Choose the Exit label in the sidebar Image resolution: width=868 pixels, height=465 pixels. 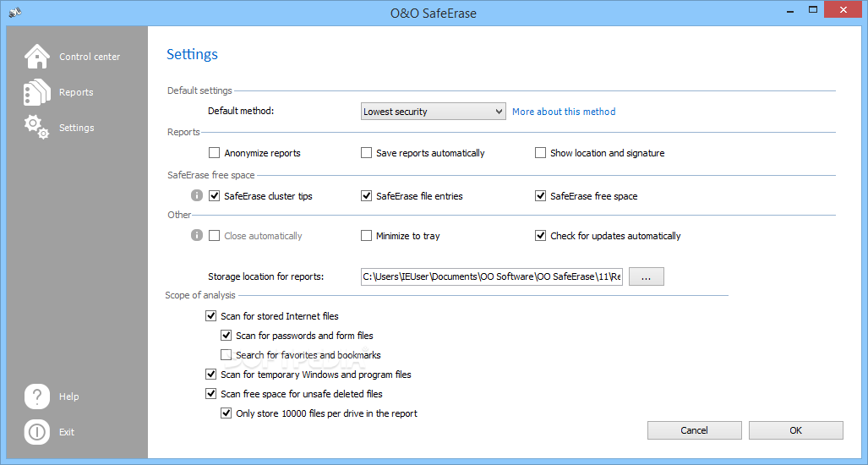pyautogui.click(x=67, y=432)
